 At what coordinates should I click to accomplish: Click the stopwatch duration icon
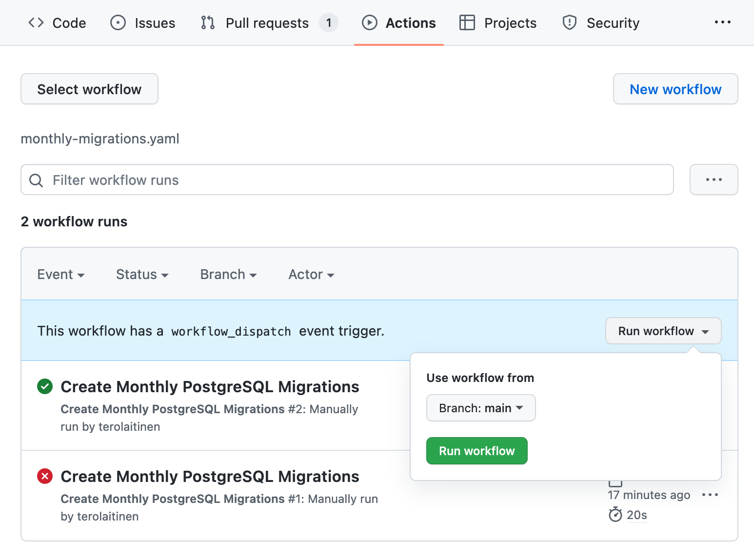pyautogui.click(x=615, y=515)
